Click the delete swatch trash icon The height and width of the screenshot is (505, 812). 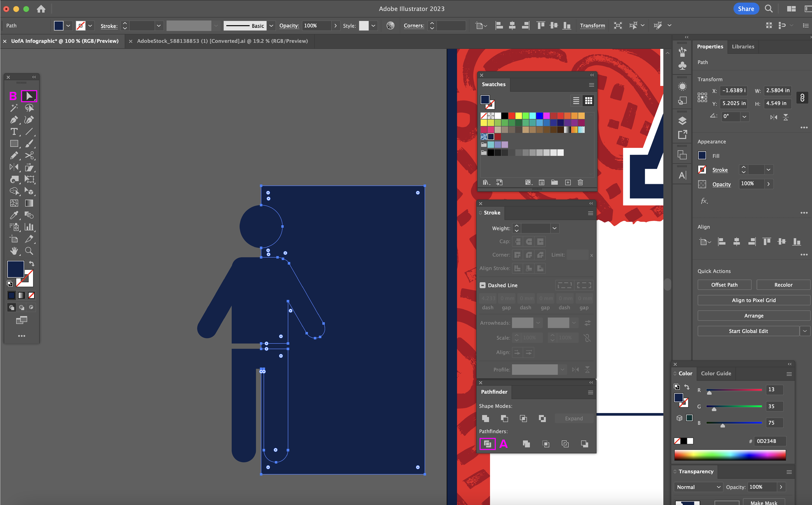coord(581,182)
